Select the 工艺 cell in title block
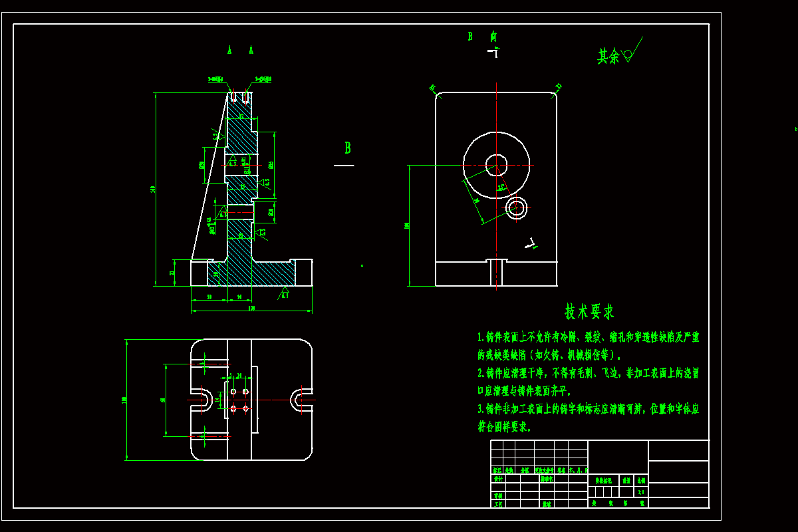Image resolution: width=798 pixels, height=532 pixels. (x=497, y=503)
